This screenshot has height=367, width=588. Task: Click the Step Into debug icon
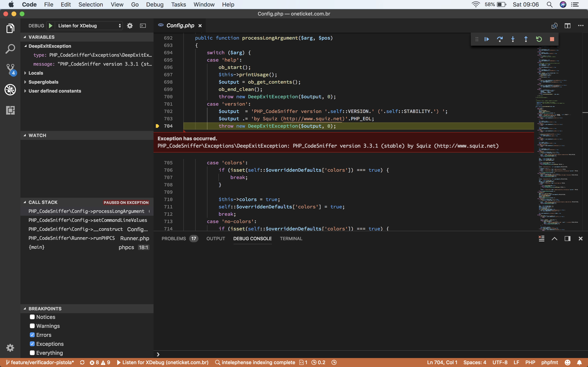[x=513, y=39]
